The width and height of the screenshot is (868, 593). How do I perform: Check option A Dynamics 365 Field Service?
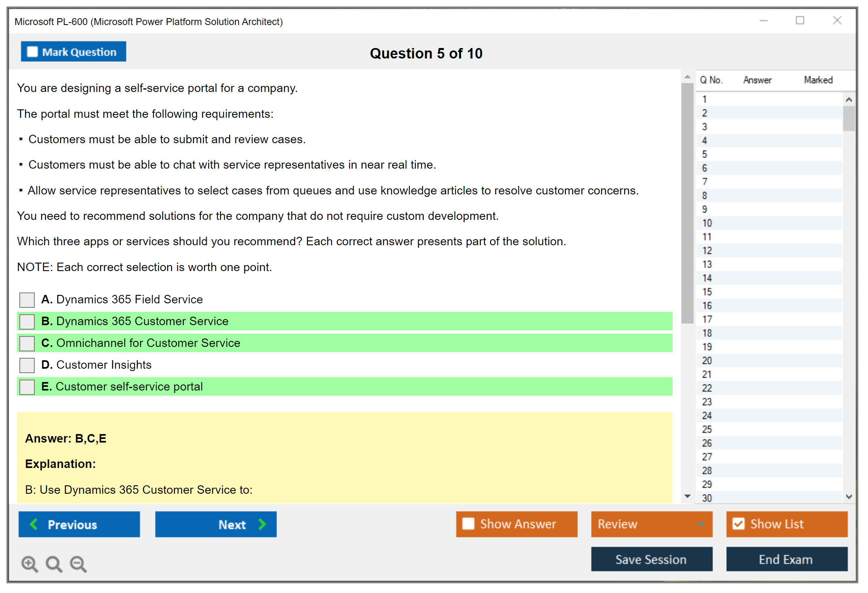tap(27, 300)
